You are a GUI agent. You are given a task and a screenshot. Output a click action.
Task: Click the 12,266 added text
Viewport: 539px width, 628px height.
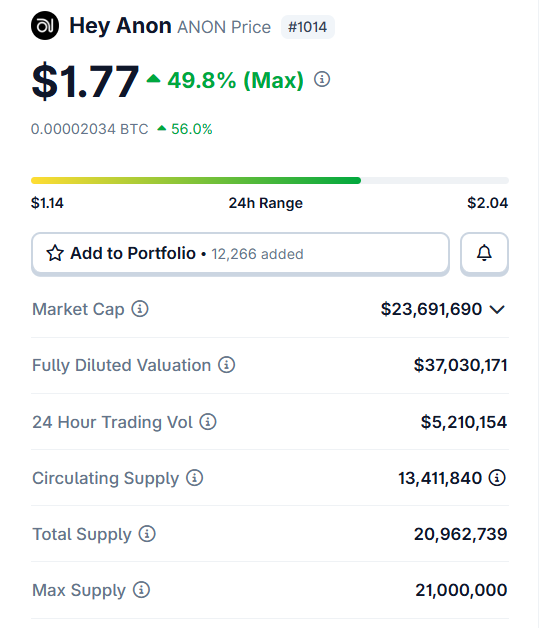tap(257, 254)
